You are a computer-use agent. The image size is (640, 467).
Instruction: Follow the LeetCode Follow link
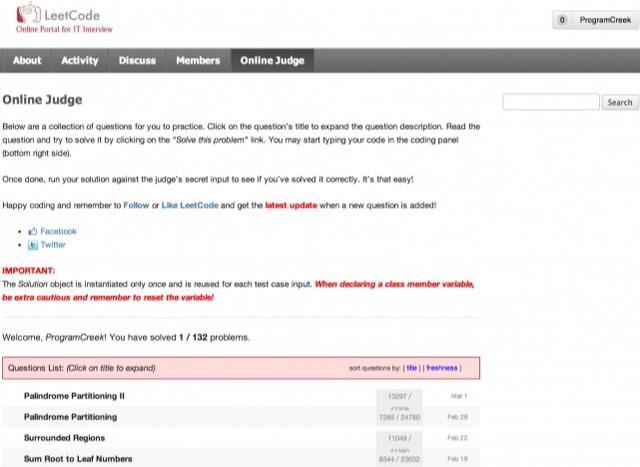[136, 205]
